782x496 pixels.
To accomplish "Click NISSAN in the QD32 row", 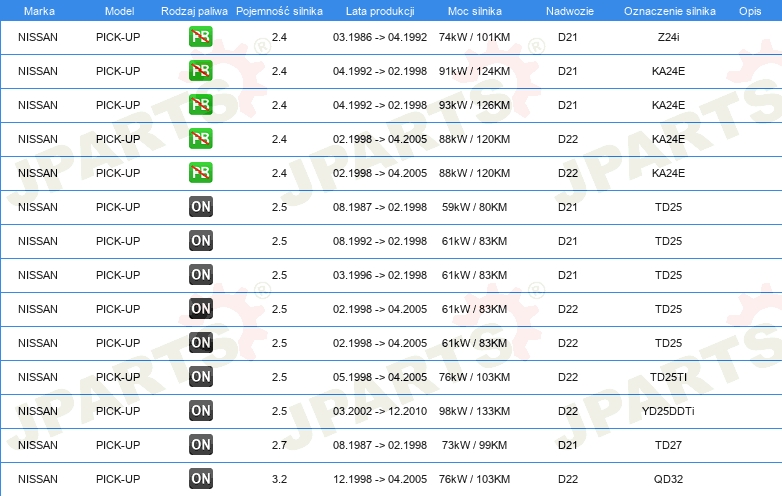I will pyautogui.click(x=38, y=479).
